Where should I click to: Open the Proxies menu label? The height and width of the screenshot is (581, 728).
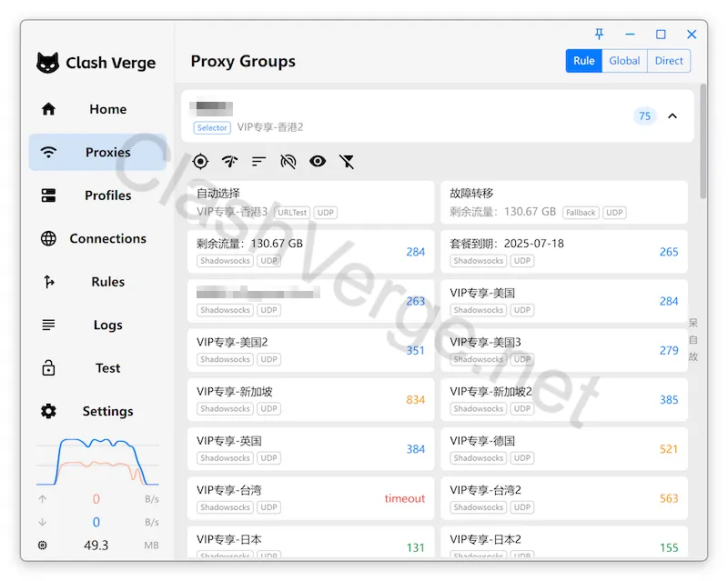click(107, 152)
